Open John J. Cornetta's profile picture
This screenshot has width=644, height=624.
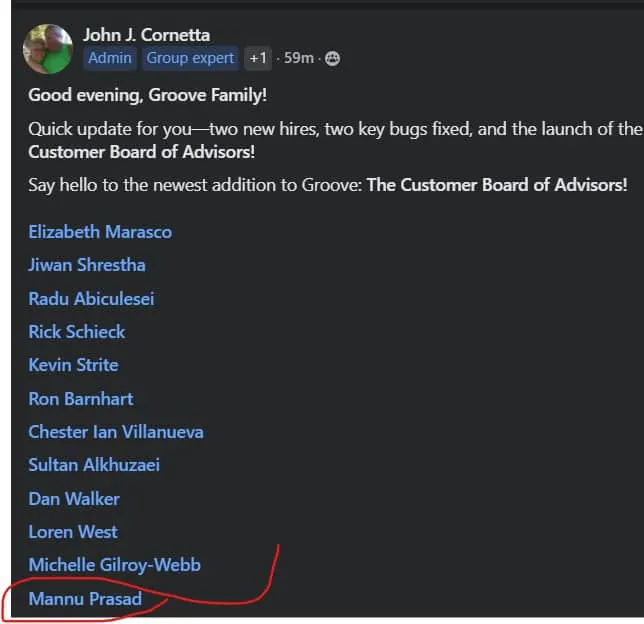coord(48,49)
